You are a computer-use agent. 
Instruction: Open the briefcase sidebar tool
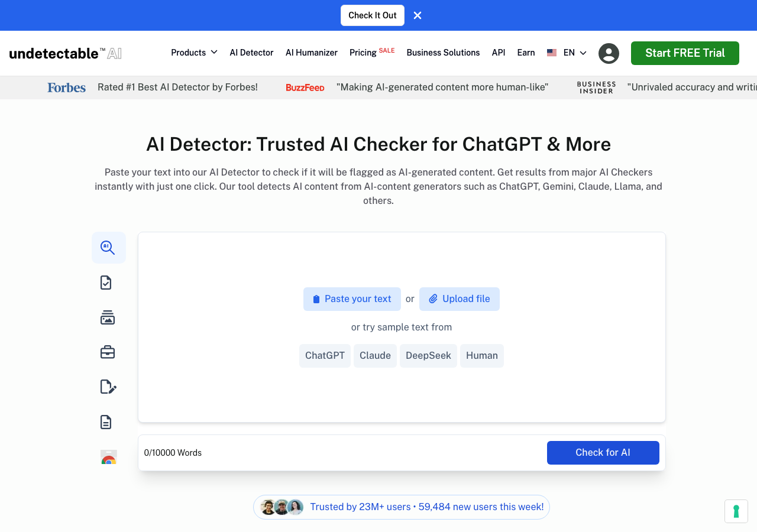coord(108,352)
